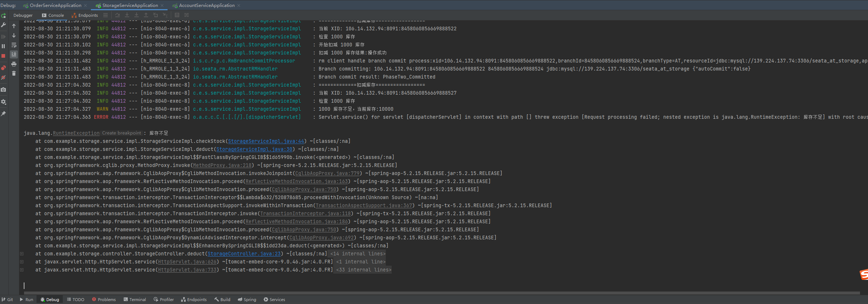Open the Console sub-tab

pyautogui.click(x=53, y=15)
